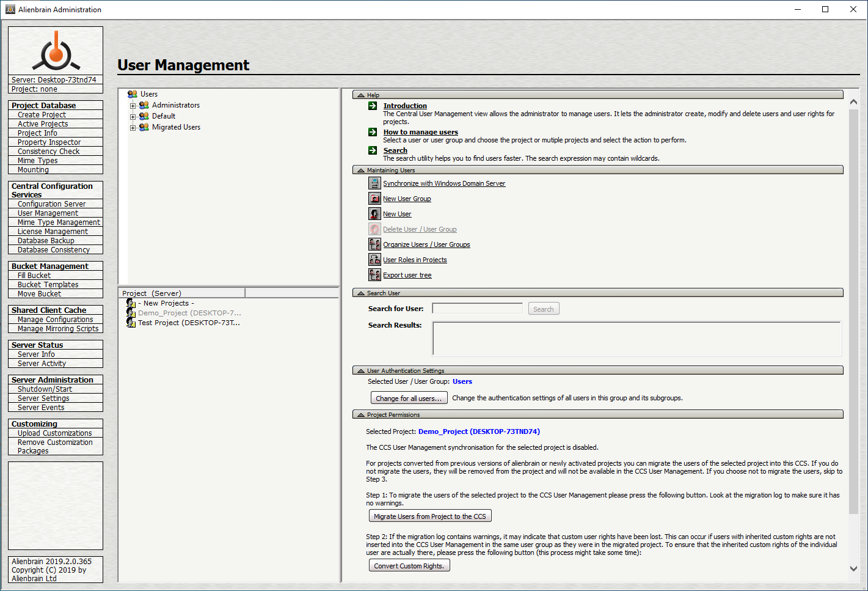868x591 pixels.
Task: Click the green arrow icon beside Search
Action: [373, 150]
